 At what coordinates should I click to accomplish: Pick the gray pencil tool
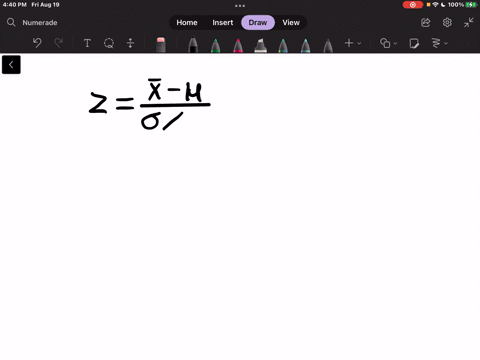[x=328, y=45]
